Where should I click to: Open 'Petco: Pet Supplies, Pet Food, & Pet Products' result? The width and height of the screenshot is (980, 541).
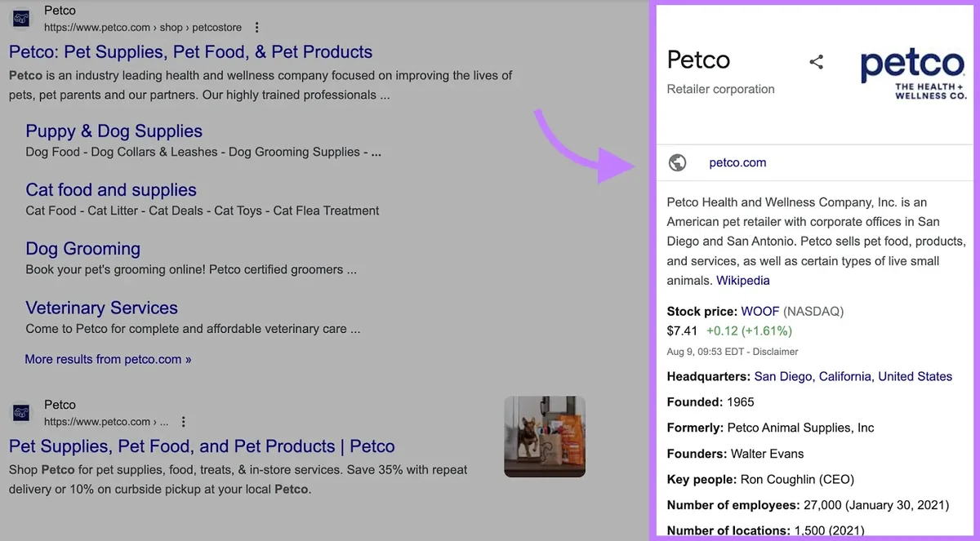(x=190, y=52)
